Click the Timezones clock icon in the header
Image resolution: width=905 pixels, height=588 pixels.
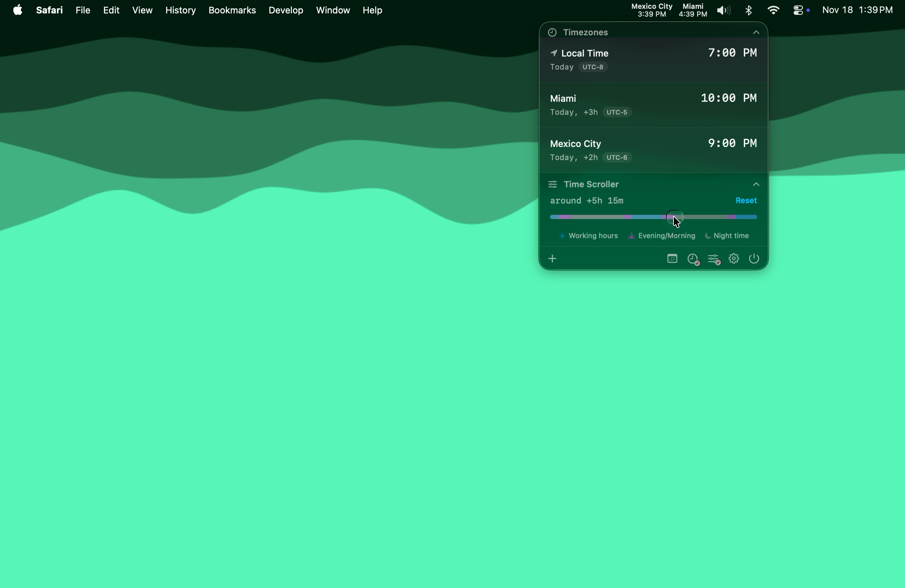pos(552,32)
